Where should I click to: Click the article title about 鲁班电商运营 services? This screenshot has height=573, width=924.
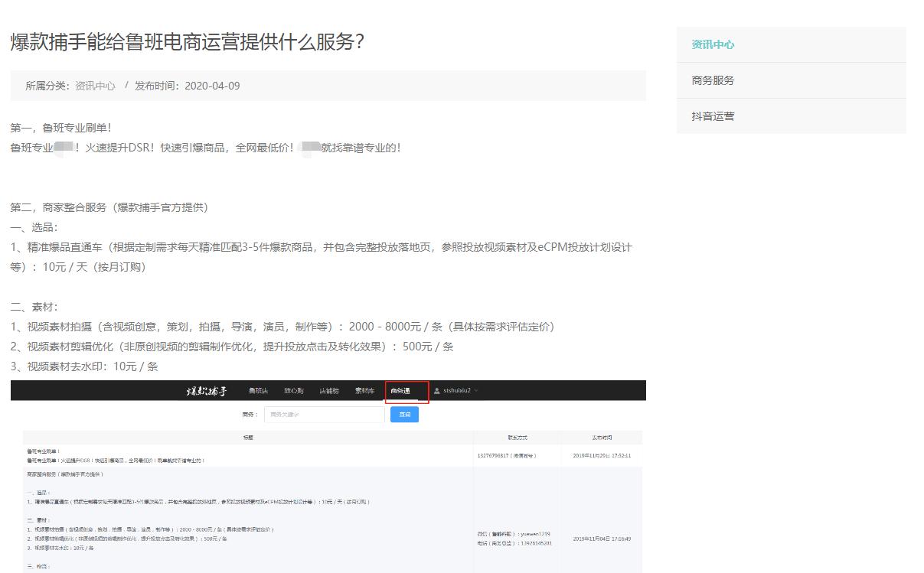point(186,44)
